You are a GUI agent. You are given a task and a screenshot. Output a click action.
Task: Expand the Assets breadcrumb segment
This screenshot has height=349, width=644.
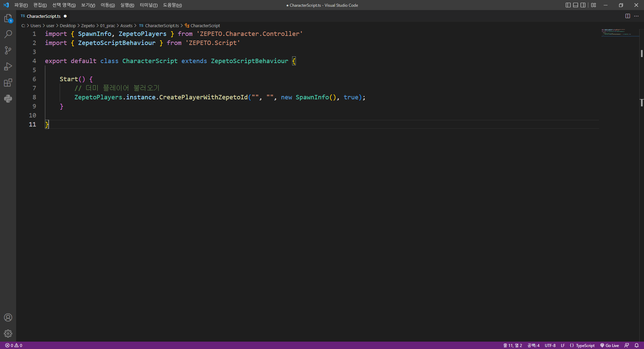click(x=126, y=26)
